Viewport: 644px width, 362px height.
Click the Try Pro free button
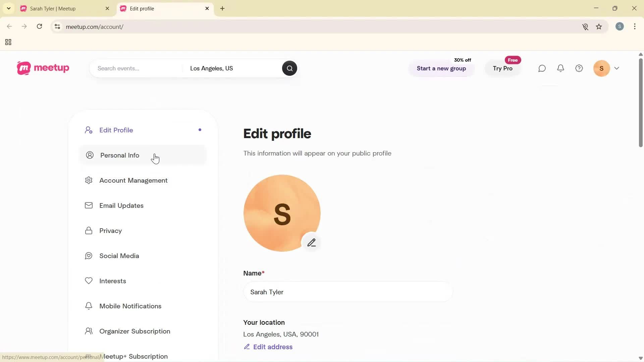502,68
